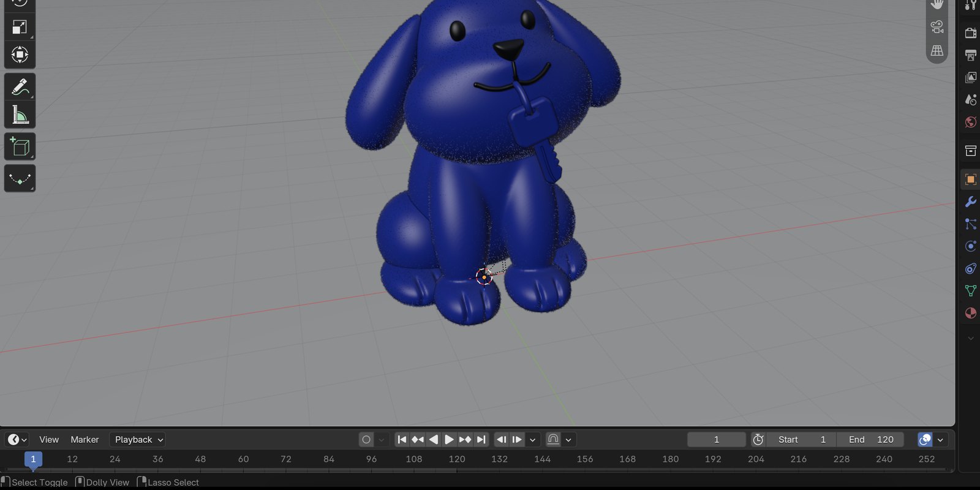Open the Object Constraints tab
Viewport: 980px width, 490px height.
pos(971,268)
